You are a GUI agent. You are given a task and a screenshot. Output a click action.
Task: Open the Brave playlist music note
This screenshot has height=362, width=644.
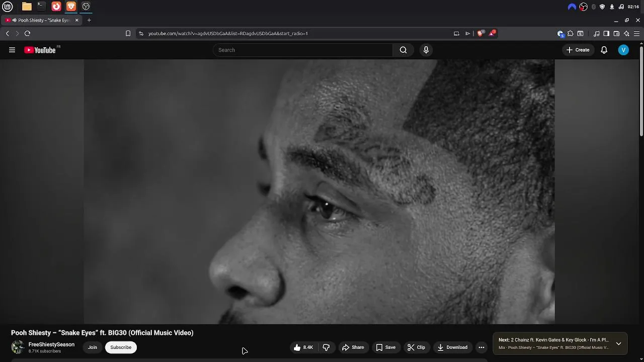(596, 34)
